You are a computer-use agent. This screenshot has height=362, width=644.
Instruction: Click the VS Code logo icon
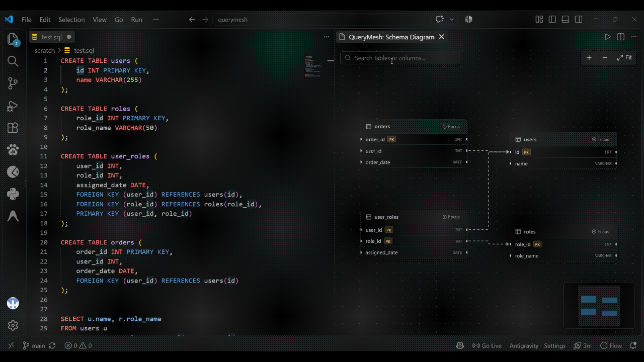coord(9,20)
